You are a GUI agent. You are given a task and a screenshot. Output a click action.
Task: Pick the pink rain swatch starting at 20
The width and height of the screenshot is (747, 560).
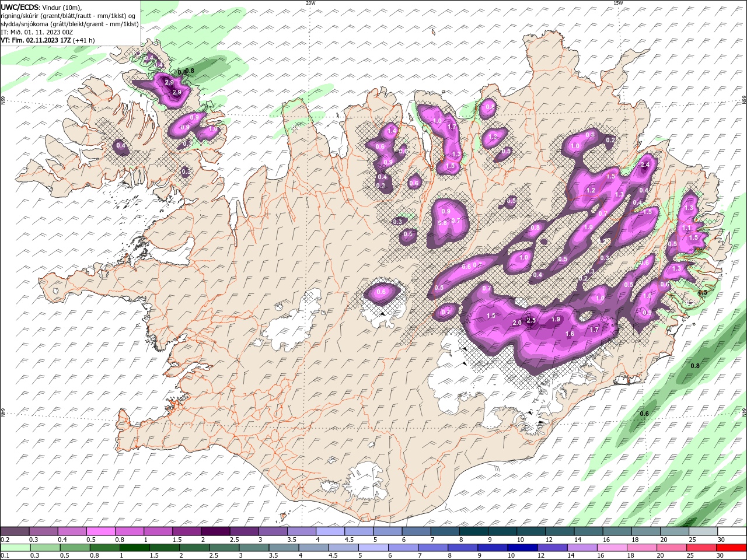click(672, 548)
